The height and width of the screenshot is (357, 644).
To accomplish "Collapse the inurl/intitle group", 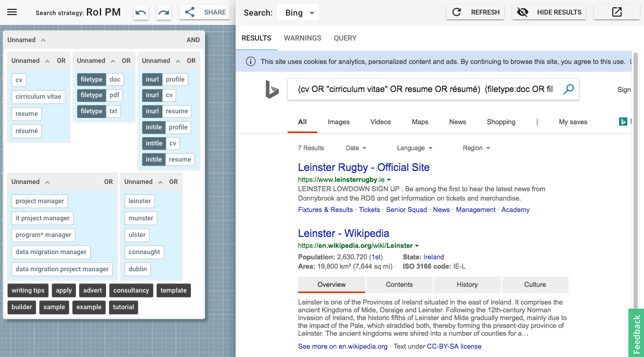I will click(x=177, y=61).
